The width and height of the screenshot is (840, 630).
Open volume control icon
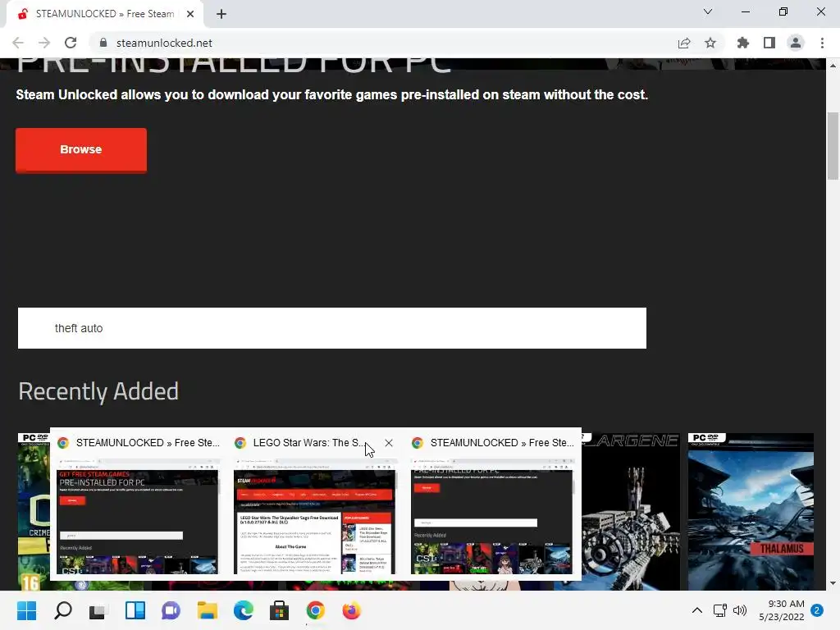[740, 610]
